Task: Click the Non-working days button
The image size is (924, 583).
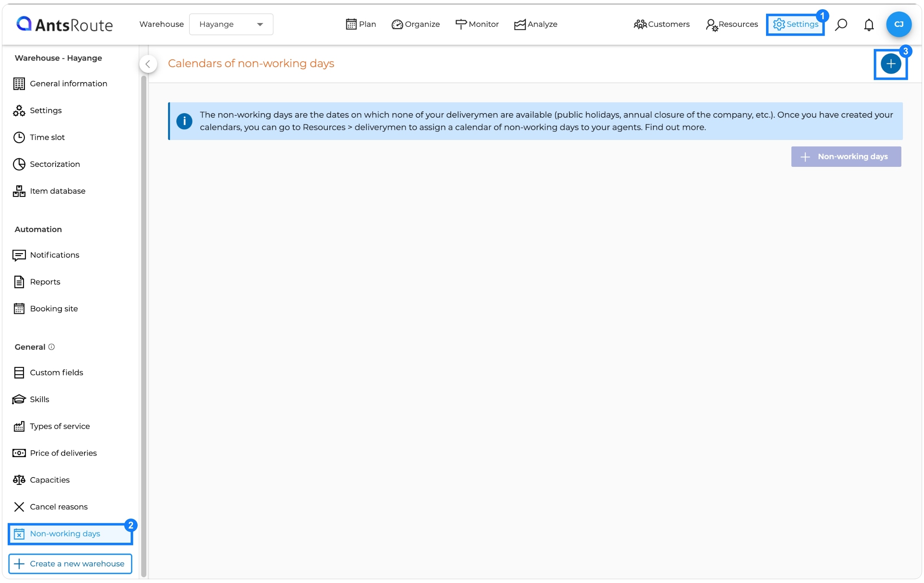Action: (x=846, y=156)
